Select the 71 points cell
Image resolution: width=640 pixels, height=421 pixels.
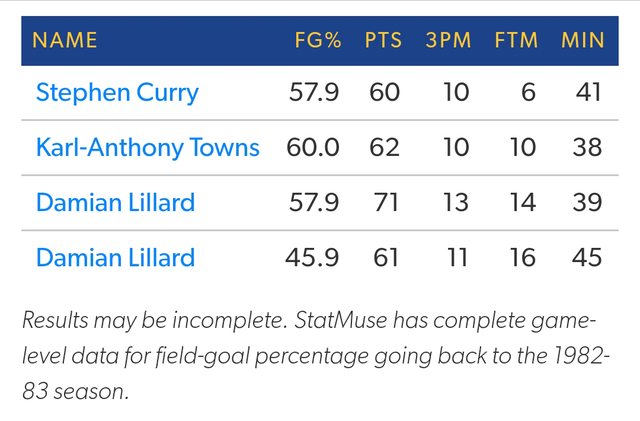click(385, 203)
